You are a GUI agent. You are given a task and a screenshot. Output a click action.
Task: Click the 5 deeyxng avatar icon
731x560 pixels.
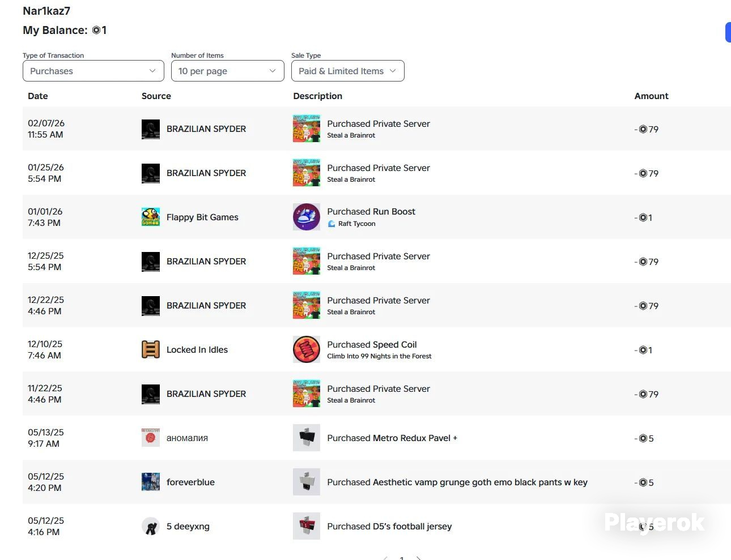151,527
